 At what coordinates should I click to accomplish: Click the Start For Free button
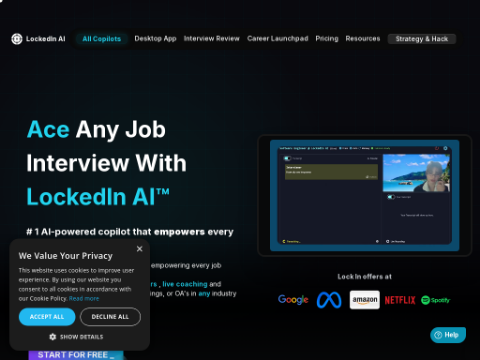click(76, 355)
